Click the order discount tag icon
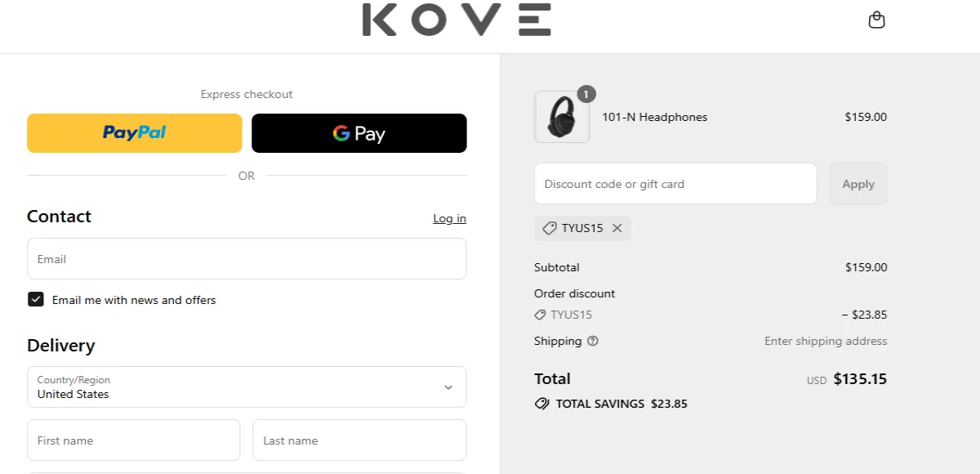The width and height of the screenshot is (980, 474). click(x=540, y=315)
